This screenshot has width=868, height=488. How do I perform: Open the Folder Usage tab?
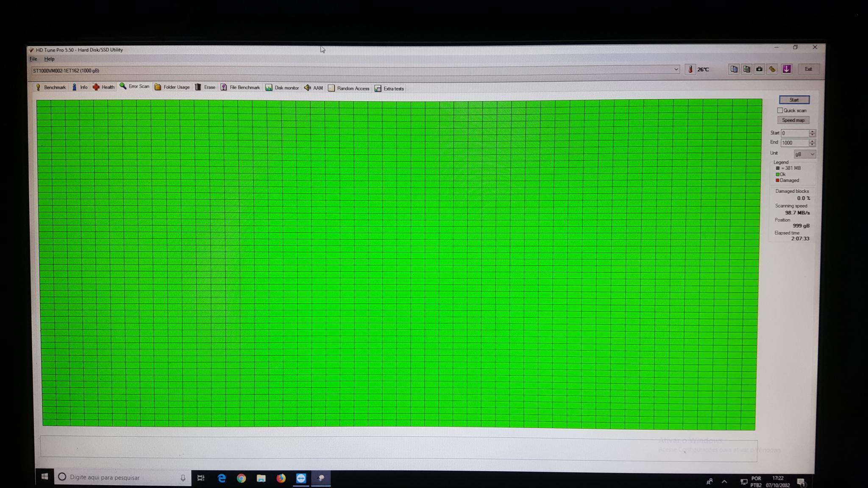click(172, 87)
